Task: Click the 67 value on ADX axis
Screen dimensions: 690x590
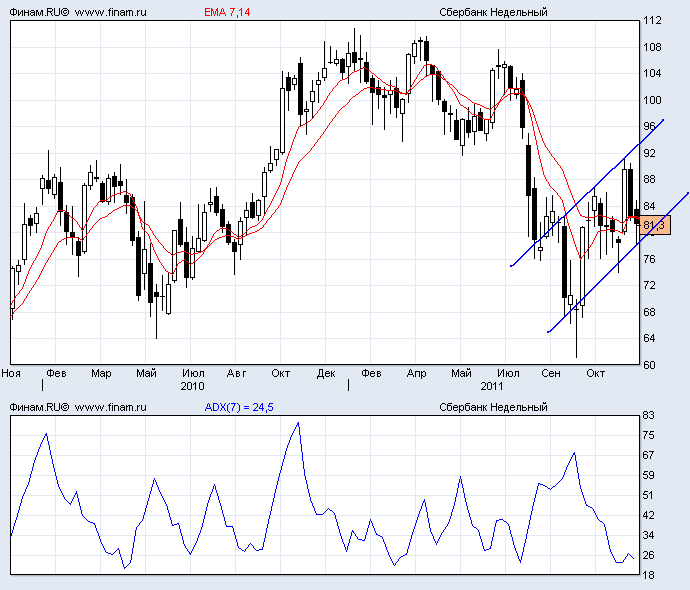Action: tap(649, 455)
